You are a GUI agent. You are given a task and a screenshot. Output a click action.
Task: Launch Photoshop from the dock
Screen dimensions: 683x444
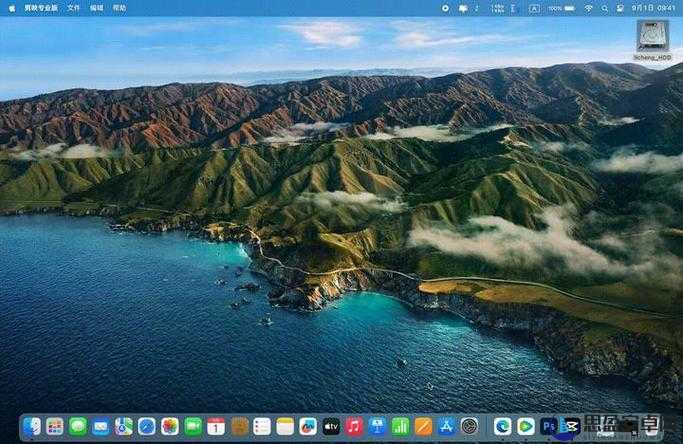point(549,427)
